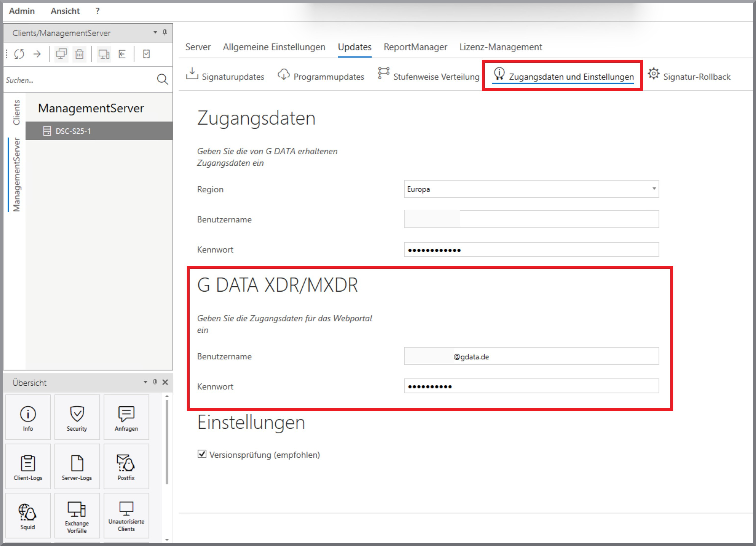Click the XDR/MXDR Benutzername field
756x546 pixels.
(x=531, y=356)
